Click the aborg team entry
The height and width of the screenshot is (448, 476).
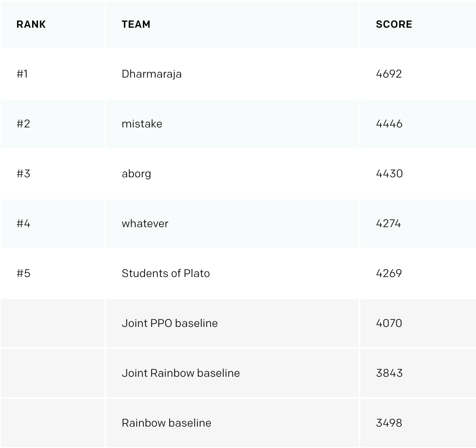click(136, 174)
